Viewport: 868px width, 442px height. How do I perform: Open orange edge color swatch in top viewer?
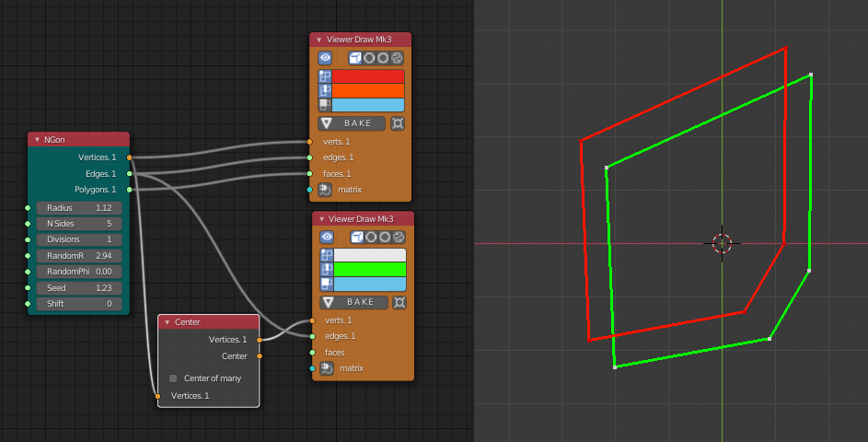(x=368, y=90)
